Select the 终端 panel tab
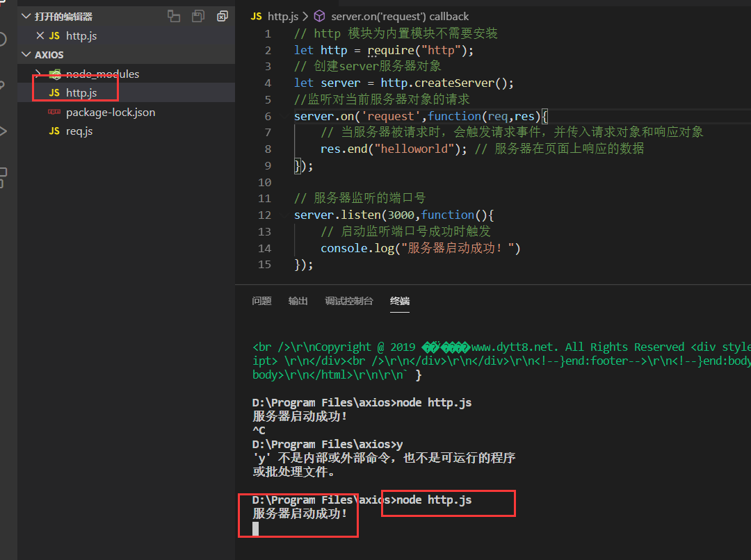This screenshot has height=560, width=751. pos(399,301)
